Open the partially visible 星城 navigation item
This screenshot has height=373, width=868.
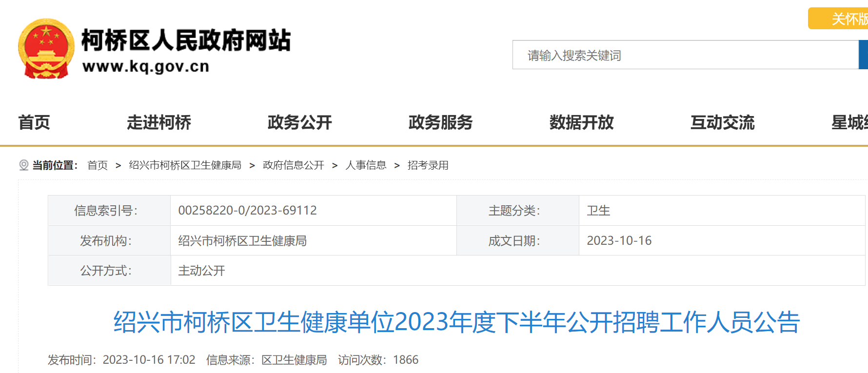point(849,122)
